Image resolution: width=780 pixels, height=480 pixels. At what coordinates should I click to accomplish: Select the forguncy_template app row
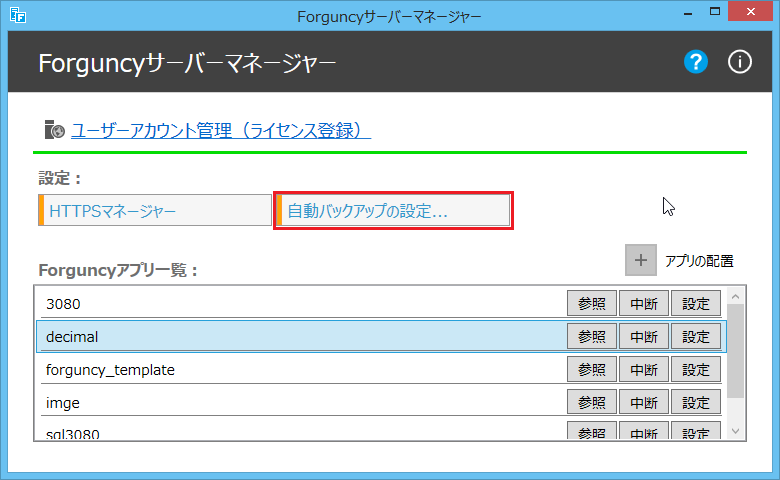[x=381, y=370]
